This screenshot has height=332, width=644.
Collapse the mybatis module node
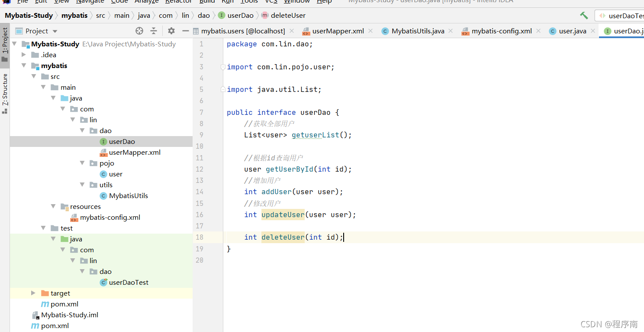(24, 65)
